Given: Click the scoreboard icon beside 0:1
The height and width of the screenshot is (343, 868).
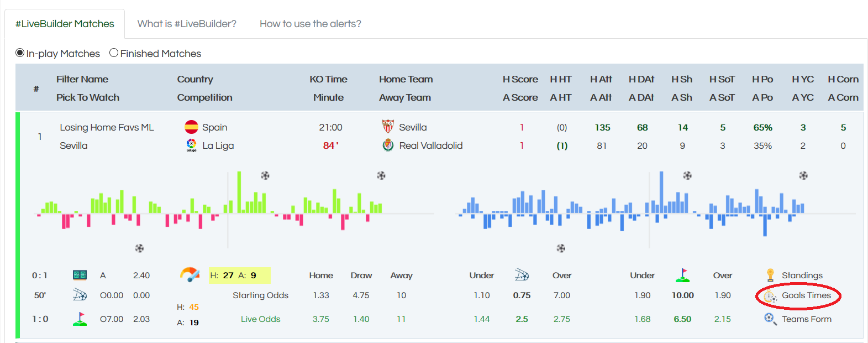Looking at the screenshot, I should (x=80, y=275).
